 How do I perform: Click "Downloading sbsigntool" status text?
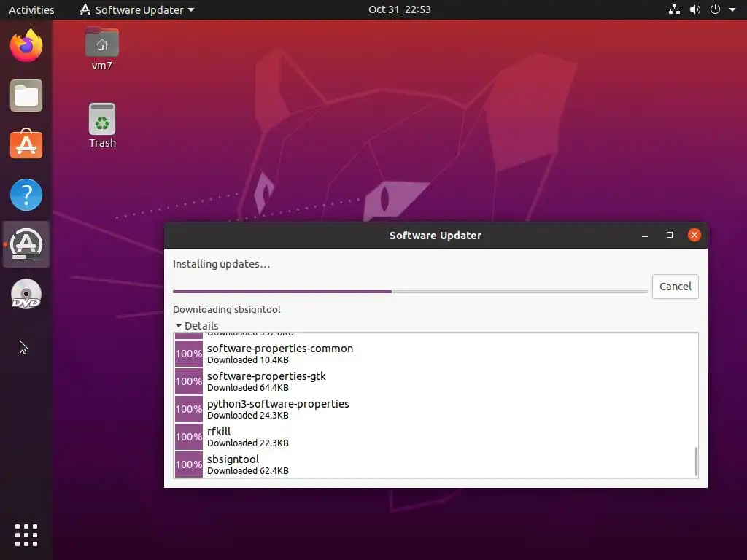226,309
